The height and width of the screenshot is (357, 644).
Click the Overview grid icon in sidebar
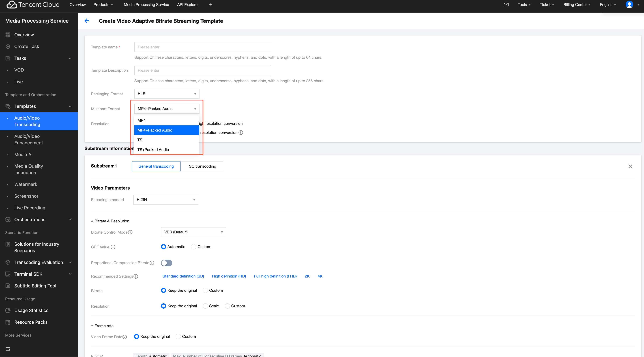pyautogui.click(x=8, y=35)
